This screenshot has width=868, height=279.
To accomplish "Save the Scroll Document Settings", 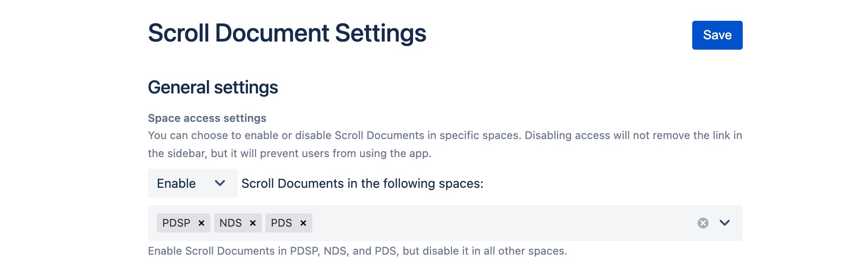I will (x=717, y=35).
